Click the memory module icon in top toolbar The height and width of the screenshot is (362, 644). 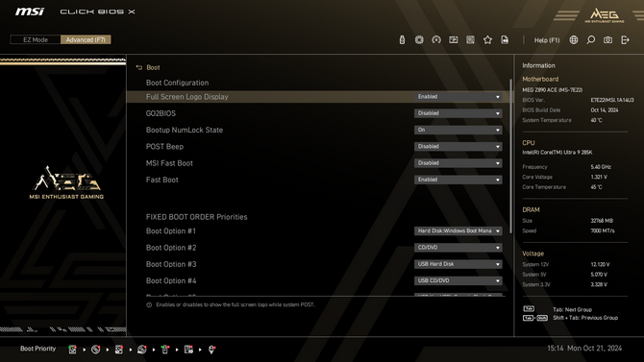454,39
